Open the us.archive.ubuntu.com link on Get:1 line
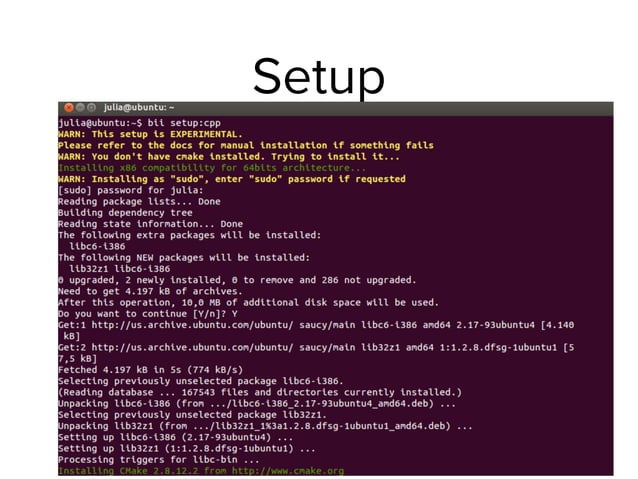638x479 pixels. coord(192,325)
